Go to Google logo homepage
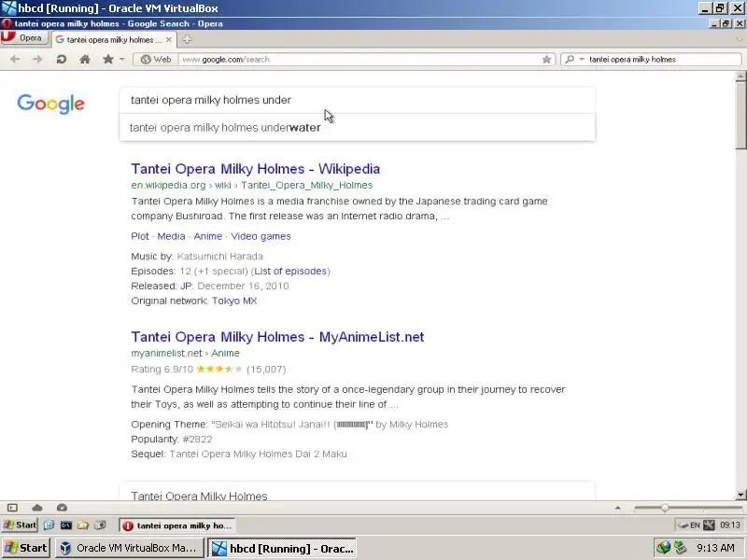This screenshot has width=747, height=560. (50, 104)
